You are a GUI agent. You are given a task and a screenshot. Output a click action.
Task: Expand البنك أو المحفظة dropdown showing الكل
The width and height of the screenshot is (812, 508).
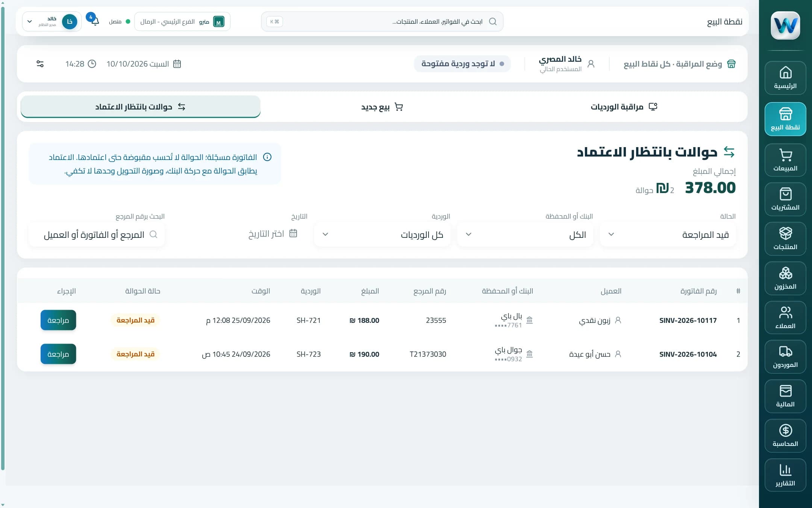click(x=525, y=234)
